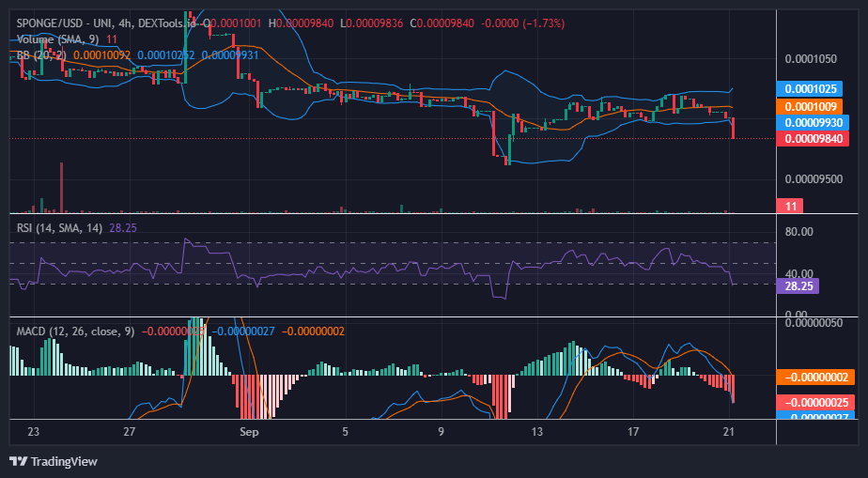The height and width of the screenshot is (478, 868).
Task: Click the 0.00009500 price axis tick
Action: [x=813, y=178]
